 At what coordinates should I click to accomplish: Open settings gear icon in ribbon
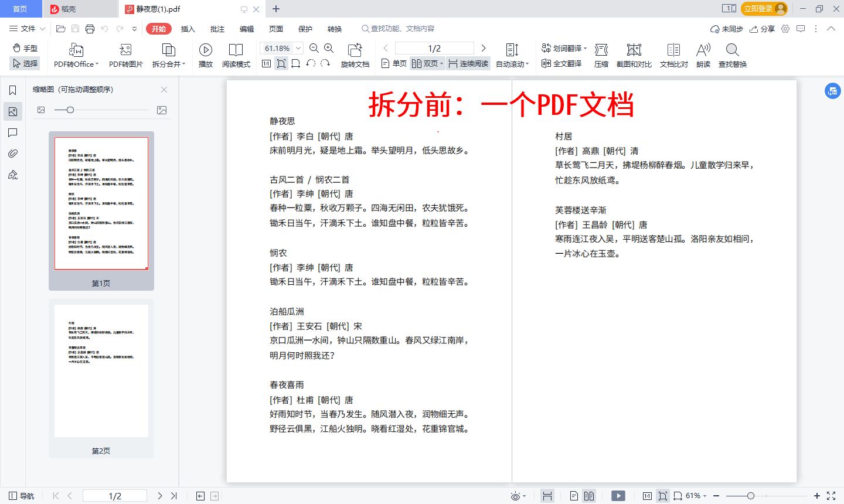tap(785, 29)
